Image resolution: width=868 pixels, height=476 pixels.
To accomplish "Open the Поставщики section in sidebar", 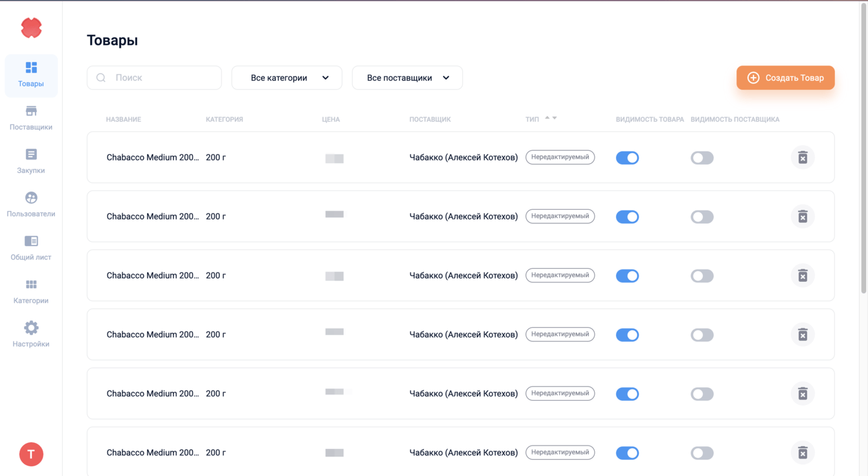I will click(x=31, y=118).
